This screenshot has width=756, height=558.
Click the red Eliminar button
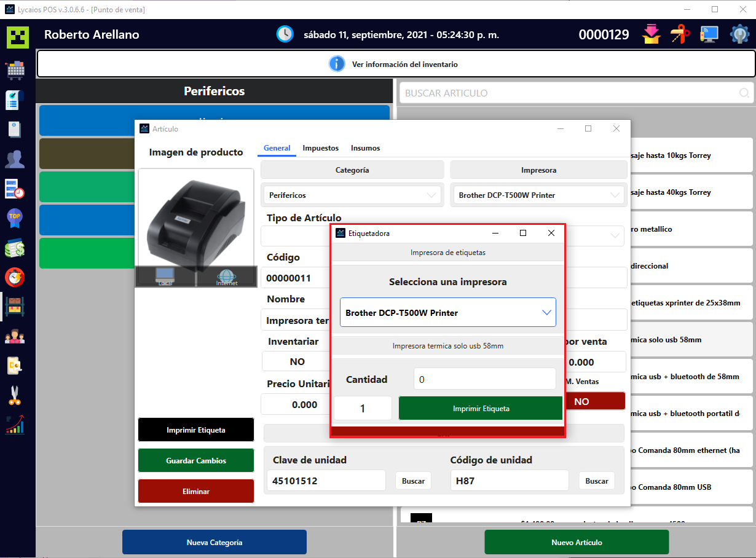pyautogui.click(x=196, y=492)
